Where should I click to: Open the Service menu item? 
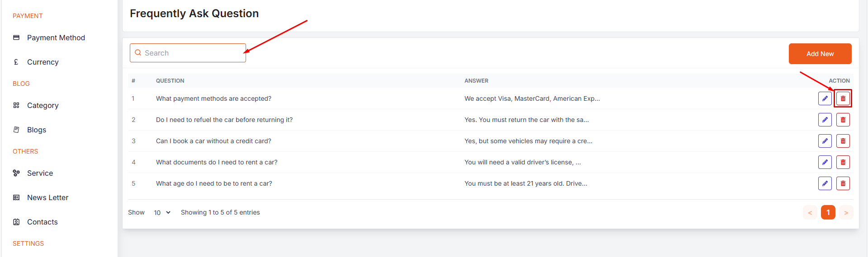(40, 173)
